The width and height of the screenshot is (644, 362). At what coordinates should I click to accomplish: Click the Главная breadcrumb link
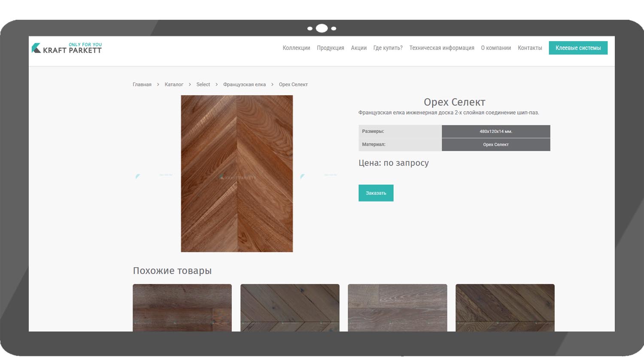[142, 85]
